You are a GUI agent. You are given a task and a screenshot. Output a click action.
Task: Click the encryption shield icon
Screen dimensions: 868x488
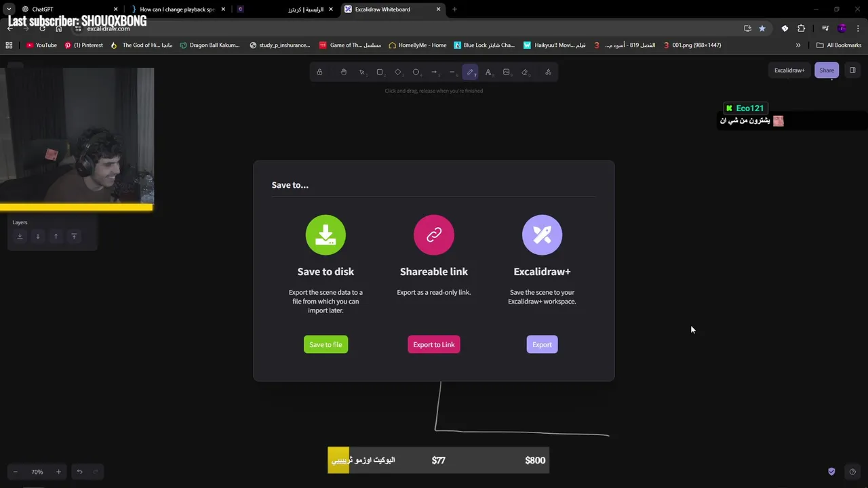click(831, 472)
